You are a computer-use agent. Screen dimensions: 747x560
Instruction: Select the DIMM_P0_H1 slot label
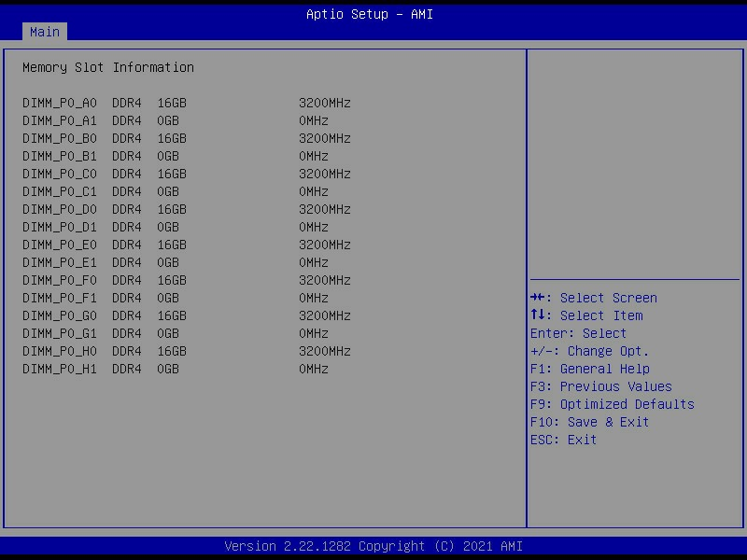pyautogui.click(x=60, y=369)
